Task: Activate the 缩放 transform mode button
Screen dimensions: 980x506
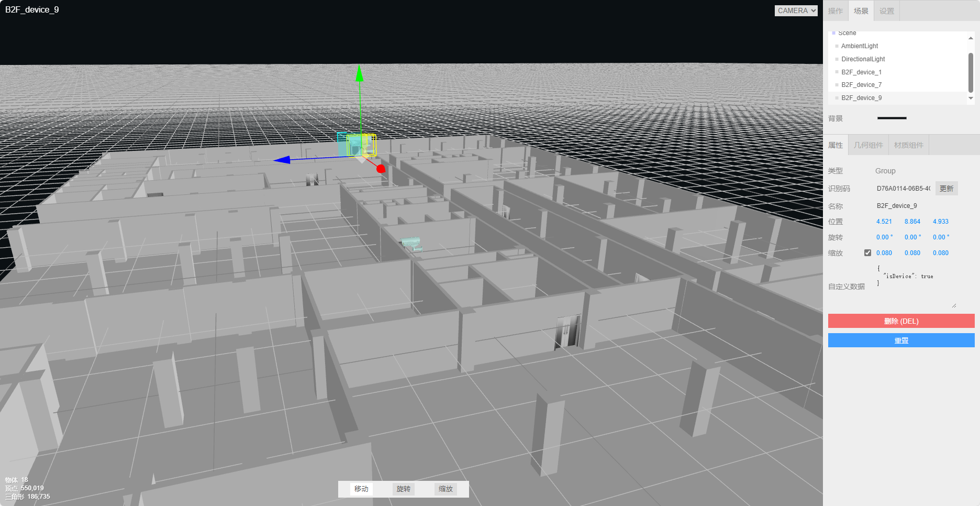Action: (446, 489)
